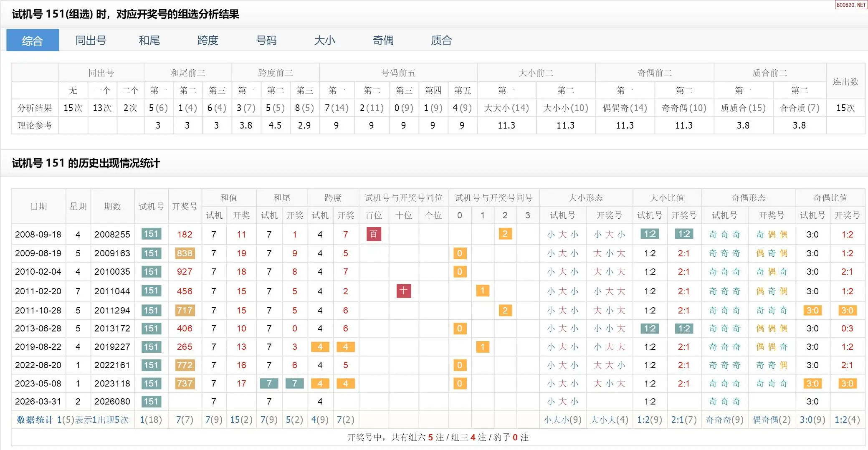Click the 连出数 column header

point(845,81)
